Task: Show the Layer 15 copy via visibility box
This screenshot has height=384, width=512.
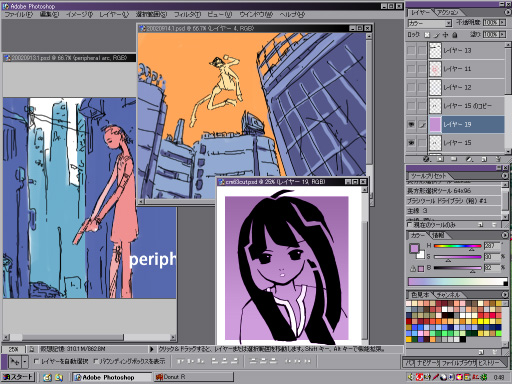Action: click(x=411, y=106)
